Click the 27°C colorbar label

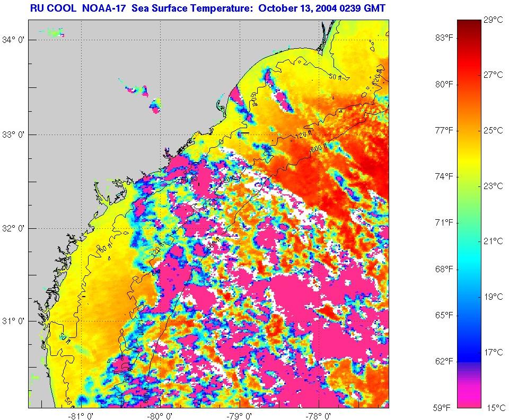click(493, 75)
